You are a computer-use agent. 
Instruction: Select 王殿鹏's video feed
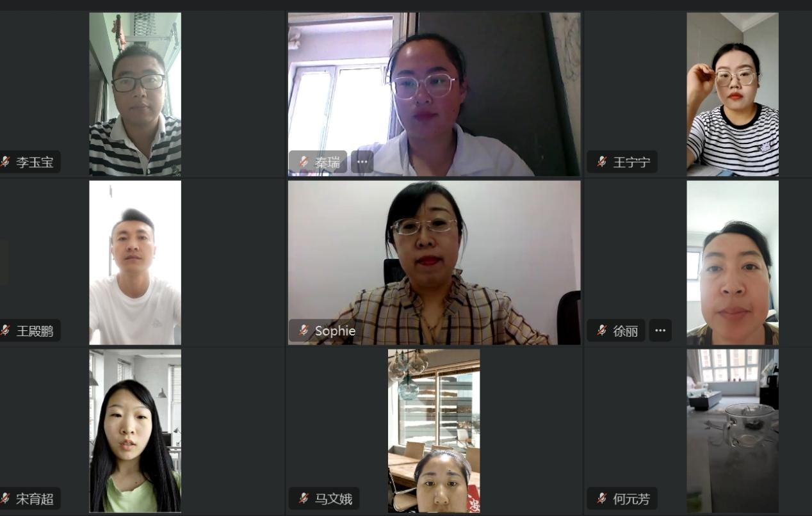135,262
